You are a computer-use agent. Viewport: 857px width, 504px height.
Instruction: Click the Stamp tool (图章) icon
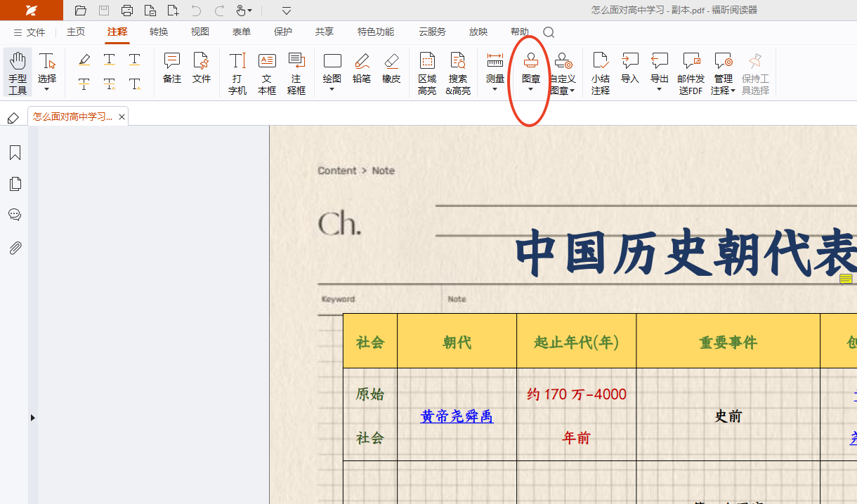531,62
